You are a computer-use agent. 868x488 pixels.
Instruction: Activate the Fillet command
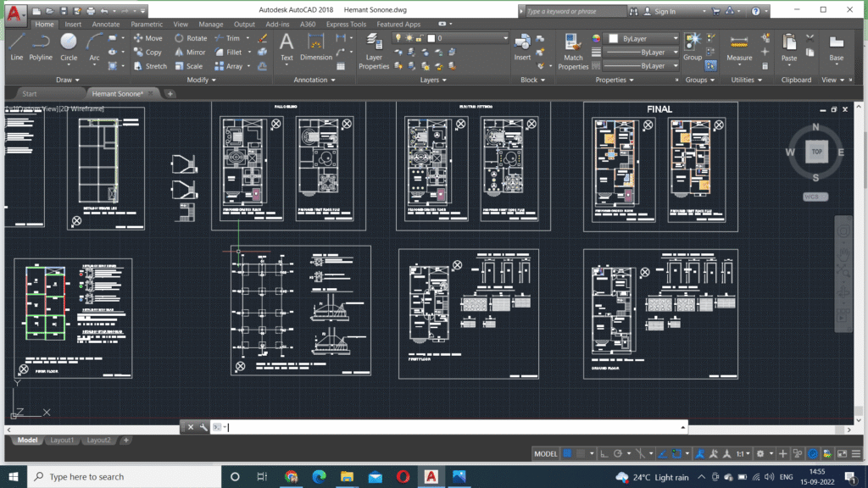click(228, 52)
